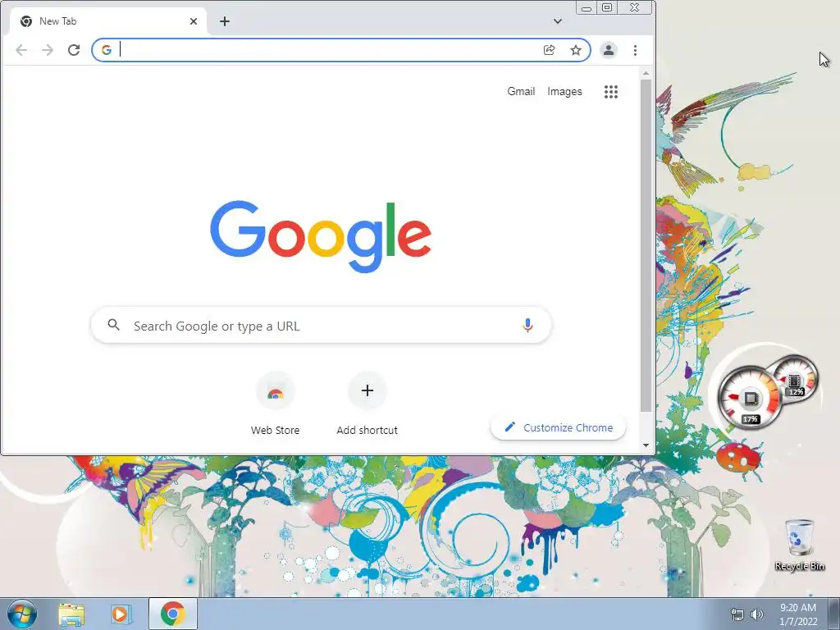Click the Show desktop strip at taskbar end

click(834, 614)
